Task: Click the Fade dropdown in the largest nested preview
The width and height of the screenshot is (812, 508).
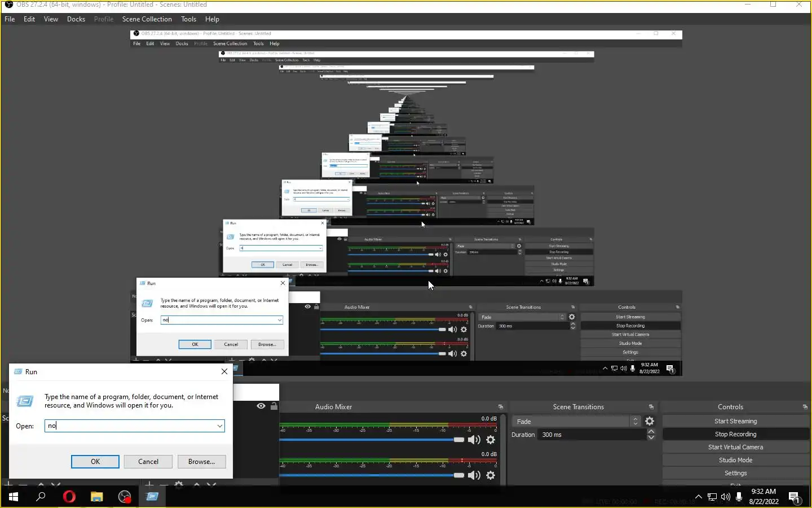Action: 522,317
